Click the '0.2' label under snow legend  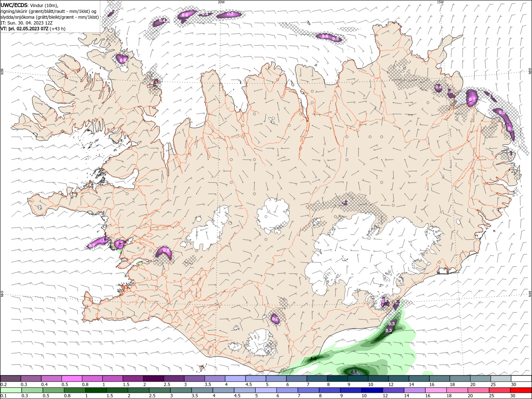click(4, 384)
